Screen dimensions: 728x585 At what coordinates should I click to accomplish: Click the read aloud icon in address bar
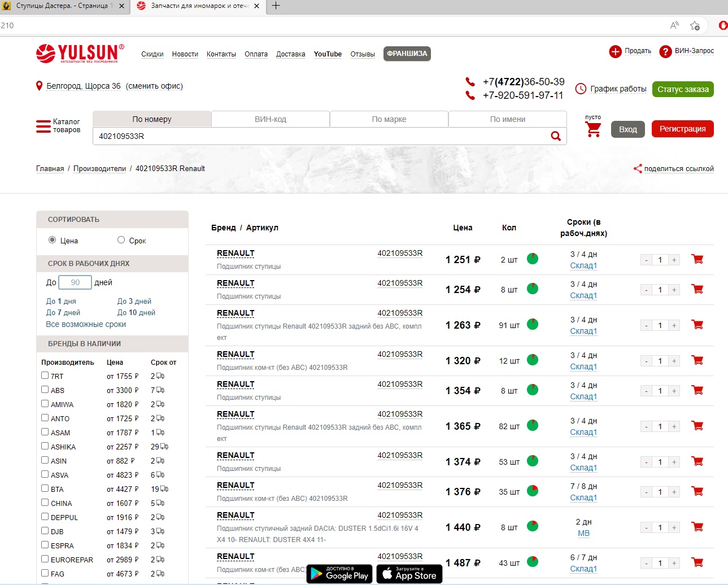pos(674,25)
